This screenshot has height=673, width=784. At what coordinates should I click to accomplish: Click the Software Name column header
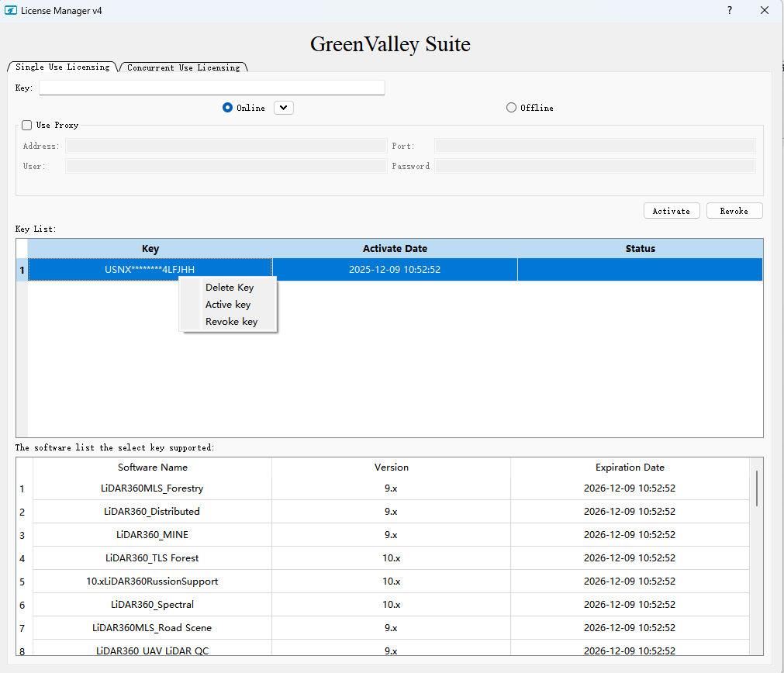pos(153,467)
